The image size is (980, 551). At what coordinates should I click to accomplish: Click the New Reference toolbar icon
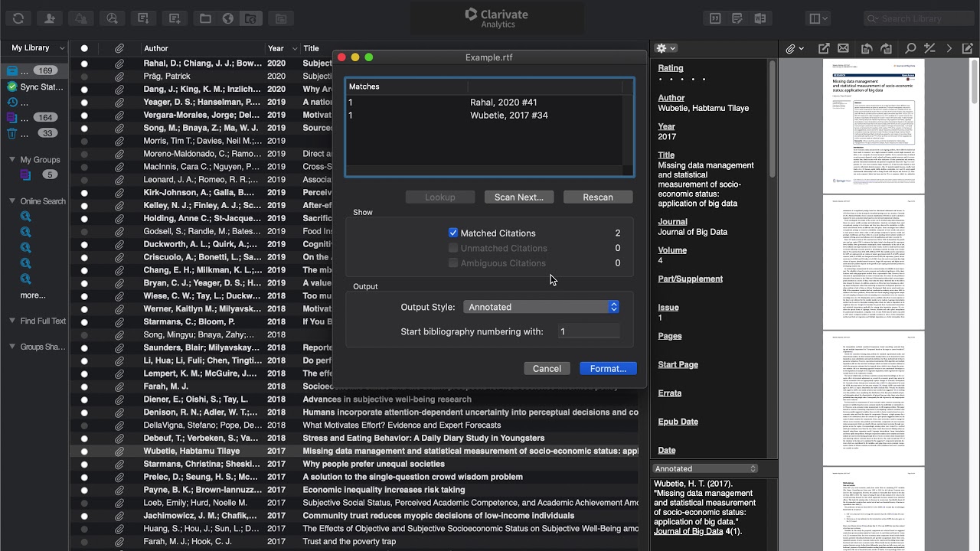[175, 18]
